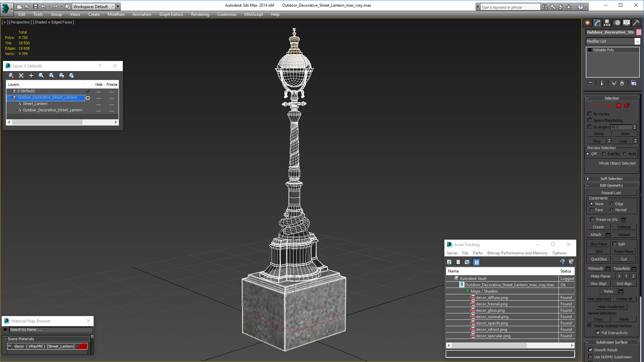Click Show End Result toggle icon
This screenshot has height=362, width=644.
coord(602,83)
